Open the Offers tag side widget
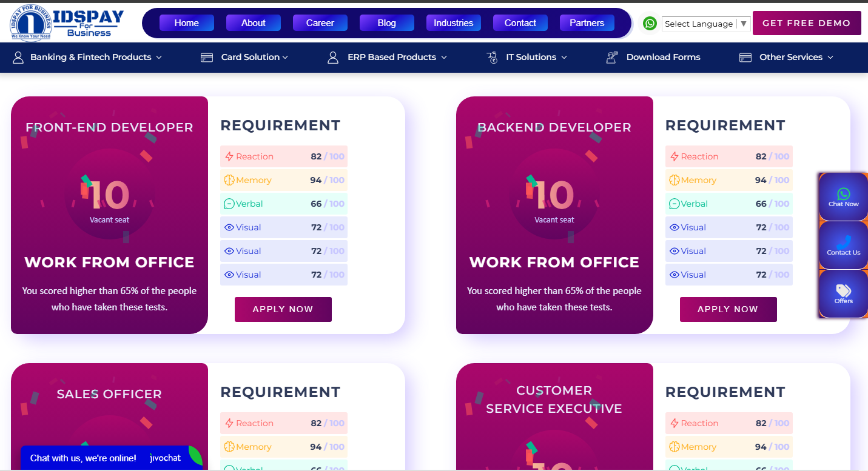The image size is (868, 471). [x=843, y=293]
